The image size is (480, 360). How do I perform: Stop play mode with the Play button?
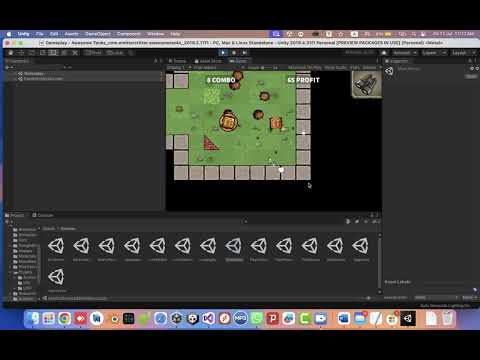(x=223, y=53)
